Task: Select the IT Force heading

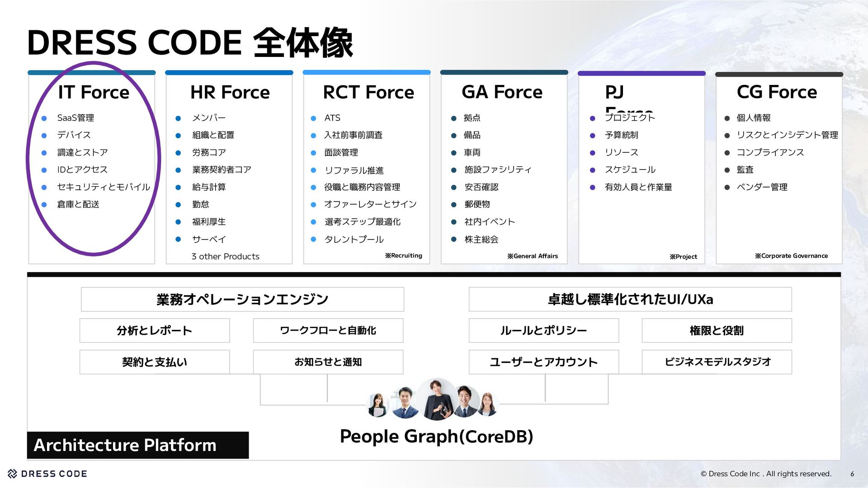Action: (94, 92)
